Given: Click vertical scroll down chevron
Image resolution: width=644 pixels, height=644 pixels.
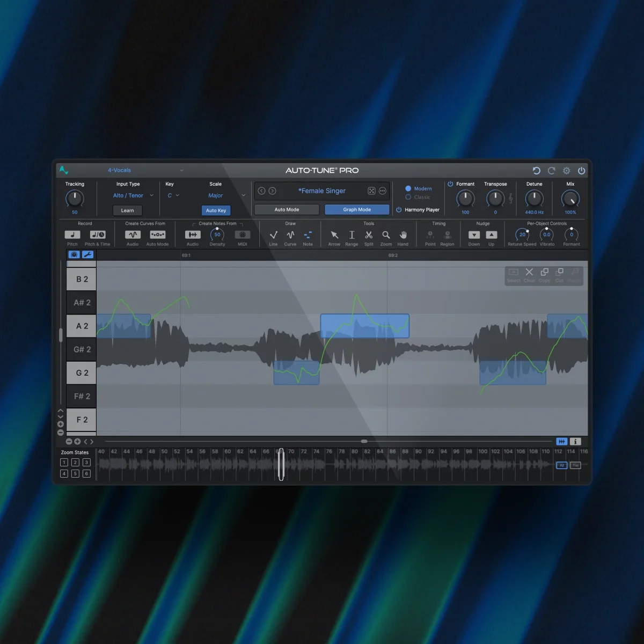Looking at the screenshot, I should click(60, 417).
